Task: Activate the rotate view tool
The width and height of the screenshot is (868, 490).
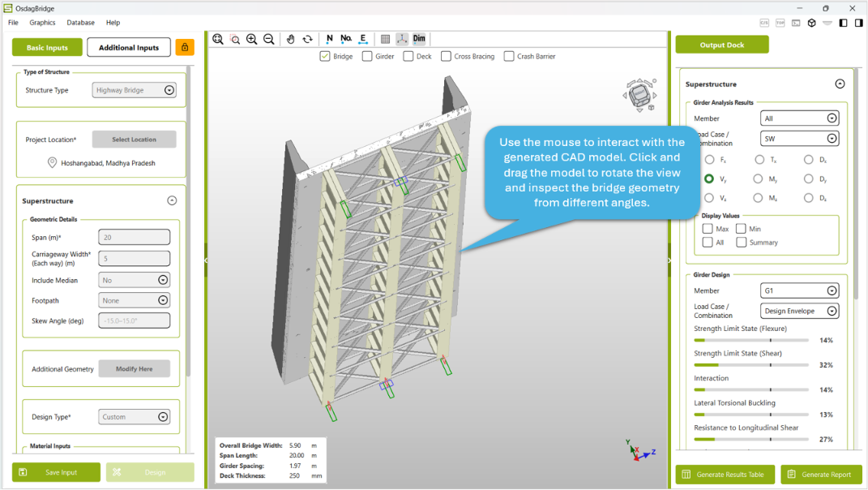Action: tap(308, 39)
